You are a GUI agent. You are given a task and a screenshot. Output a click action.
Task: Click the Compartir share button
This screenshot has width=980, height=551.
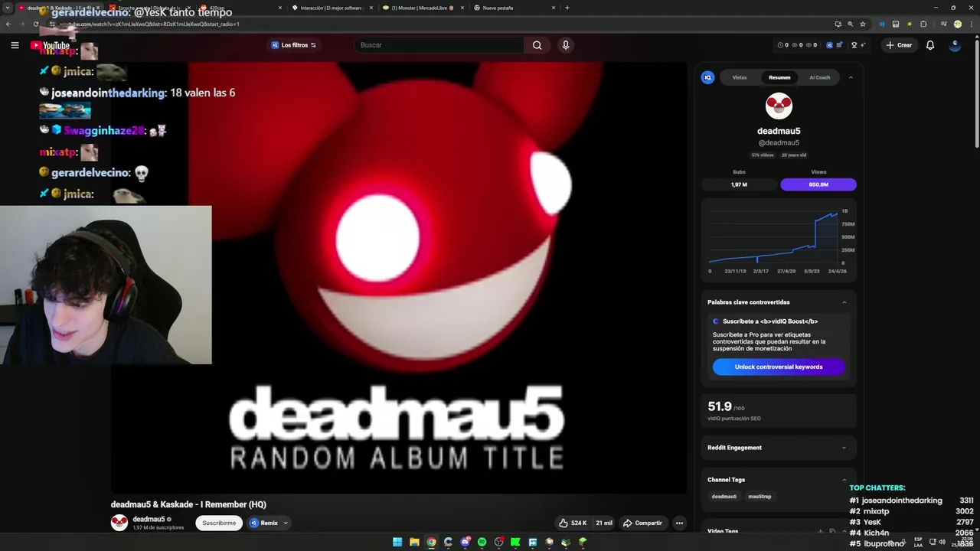pyautogui.click(x=642, y=523)
